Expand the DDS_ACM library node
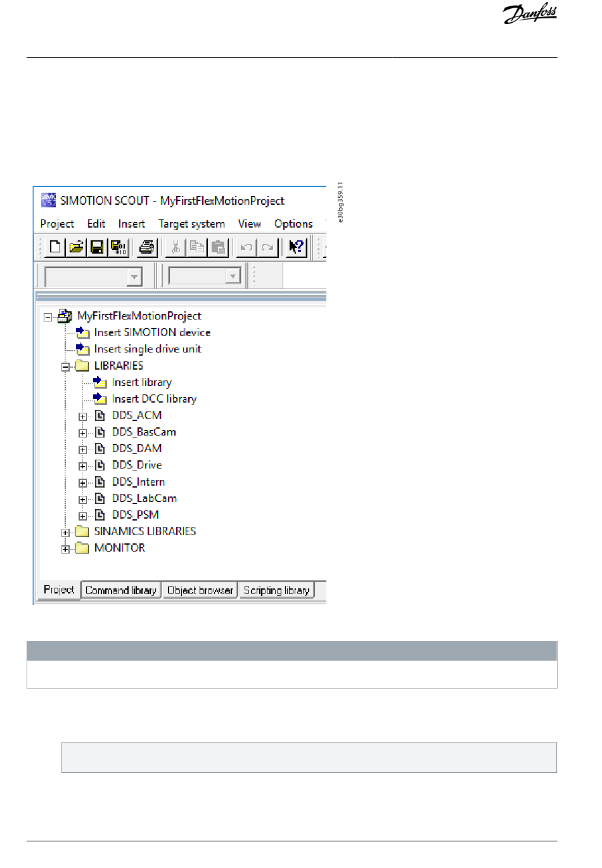Screen dimensions: 602x868 point(82,417)
